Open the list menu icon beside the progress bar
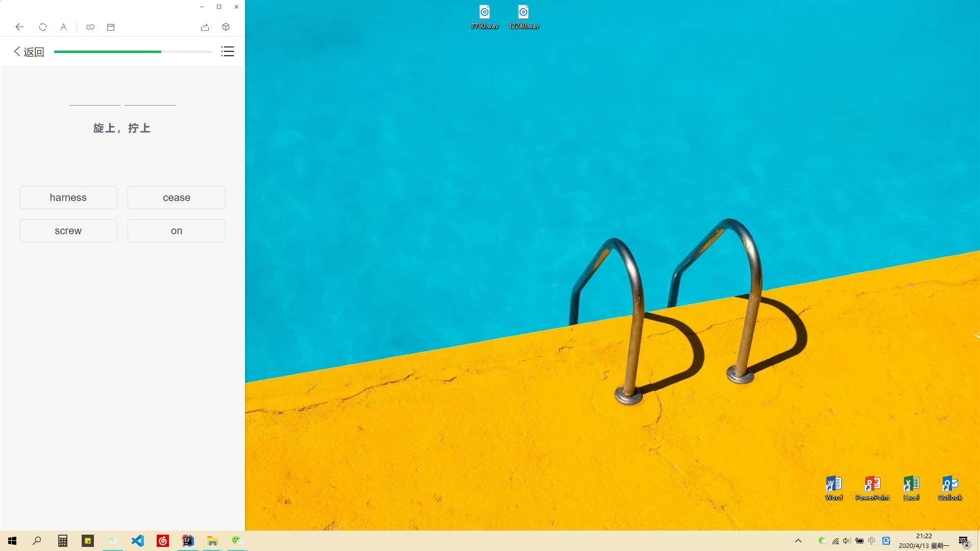This screenshot has width=980, height=551. (x=228, y=52)
